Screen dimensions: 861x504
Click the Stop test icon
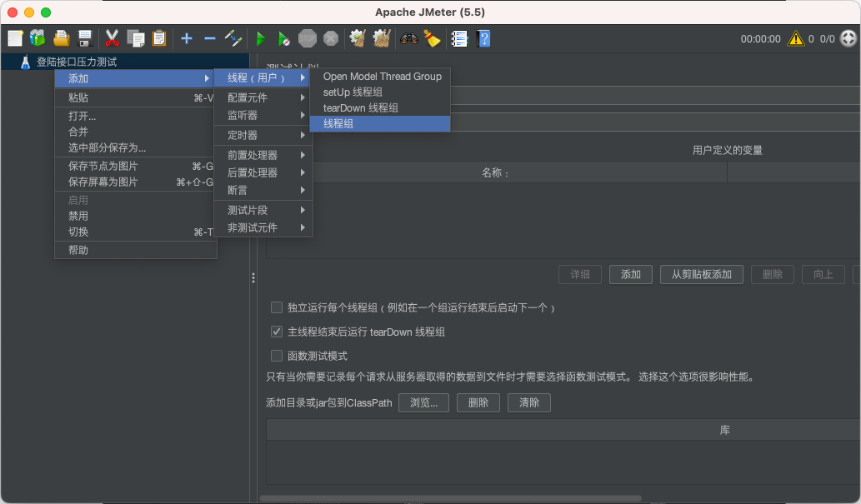(x=307, y=37)
